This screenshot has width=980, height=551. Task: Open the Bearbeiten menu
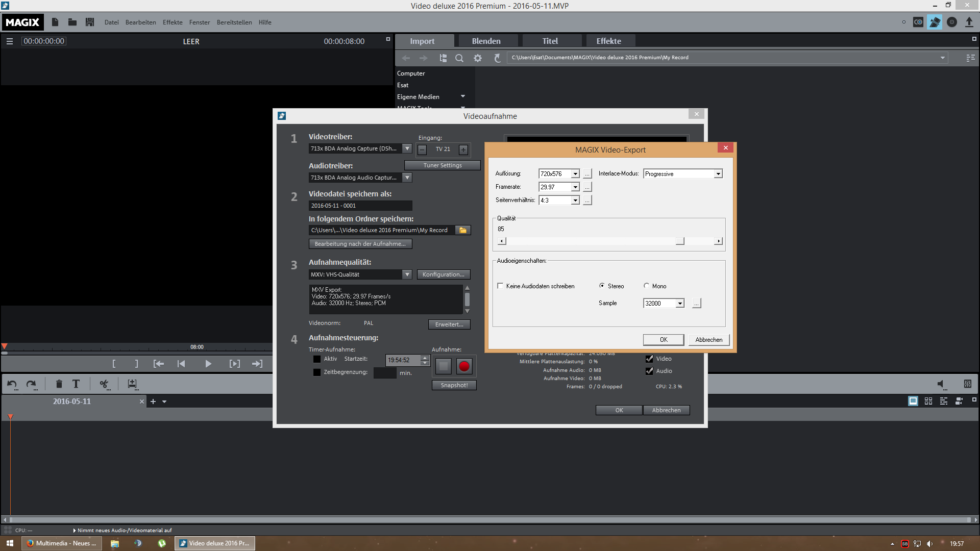pyautogui.click(x=140, y=22)
